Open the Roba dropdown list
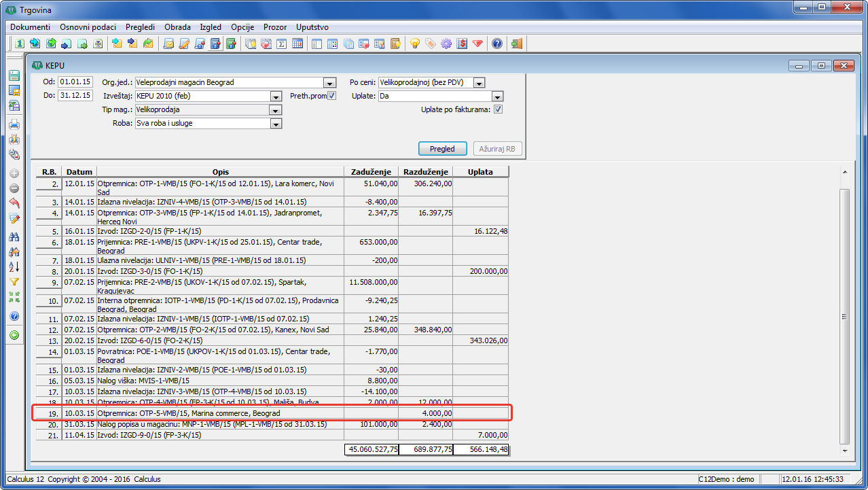The height and width of the screenshot is (490, 868). click(x=275, y=124)
